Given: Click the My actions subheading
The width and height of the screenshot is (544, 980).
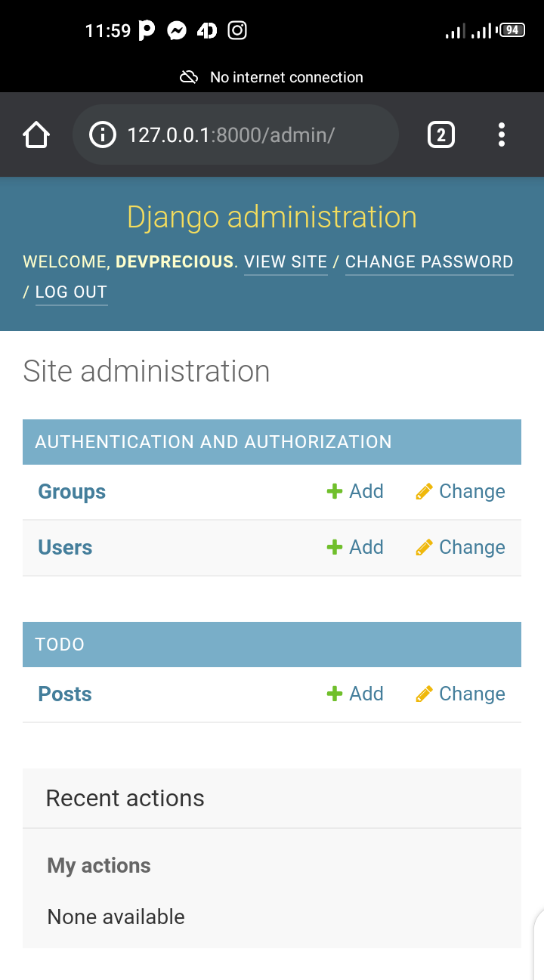Looking at the screenshot, I should [99, 866].
